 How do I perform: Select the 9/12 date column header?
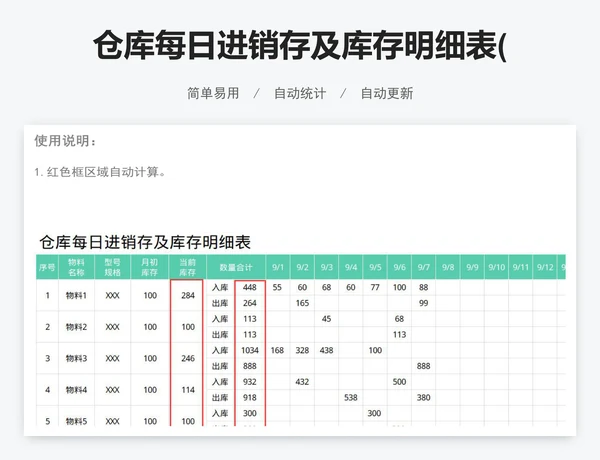point(545,267)
